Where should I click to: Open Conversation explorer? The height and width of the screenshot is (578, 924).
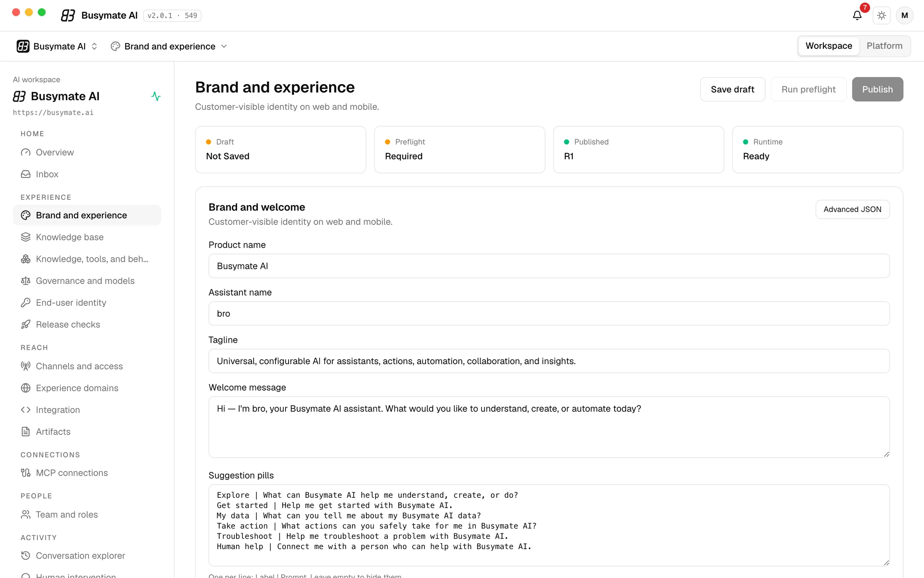(x=87, y=556)
